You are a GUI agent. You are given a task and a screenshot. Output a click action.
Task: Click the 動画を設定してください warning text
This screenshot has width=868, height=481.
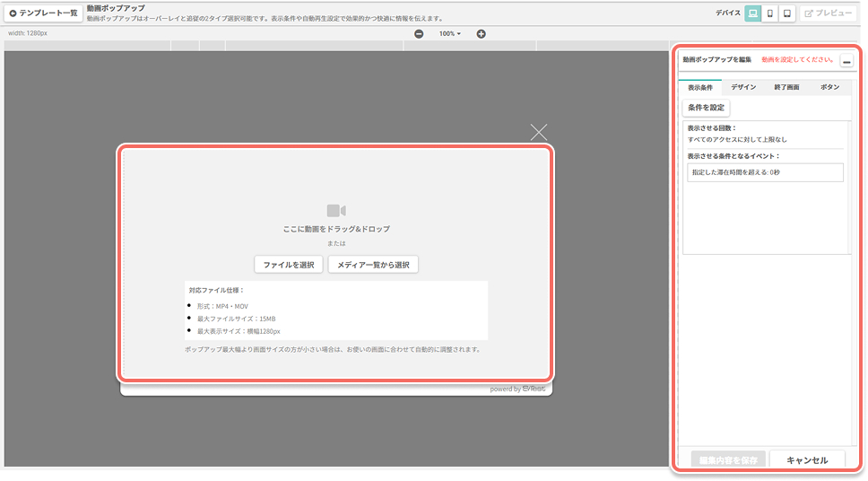798,59
